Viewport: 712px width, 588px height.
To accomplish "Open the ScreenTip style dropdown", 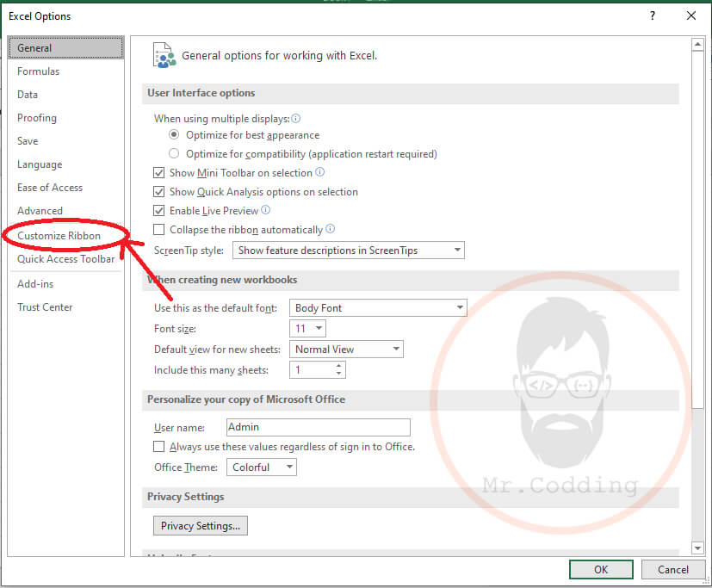I will [349, 251].
